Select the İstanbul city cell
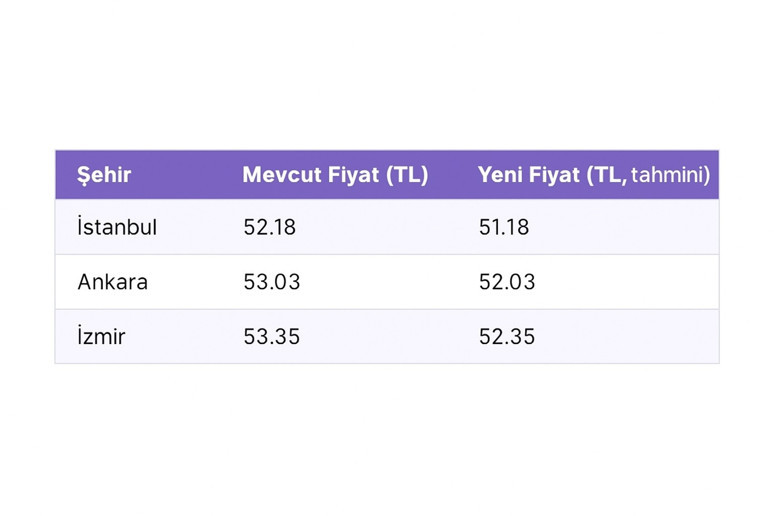The image size is (774, 516). click(x=117, y=227)
